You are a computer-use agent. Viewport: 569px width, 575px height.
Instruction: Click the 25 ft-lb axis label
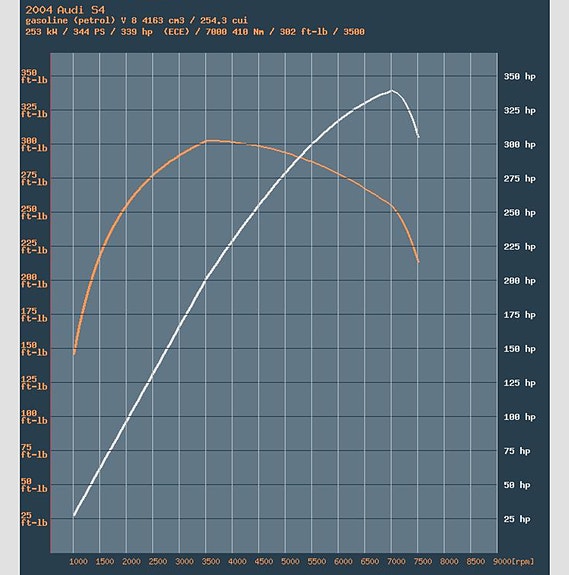point(34,519)
